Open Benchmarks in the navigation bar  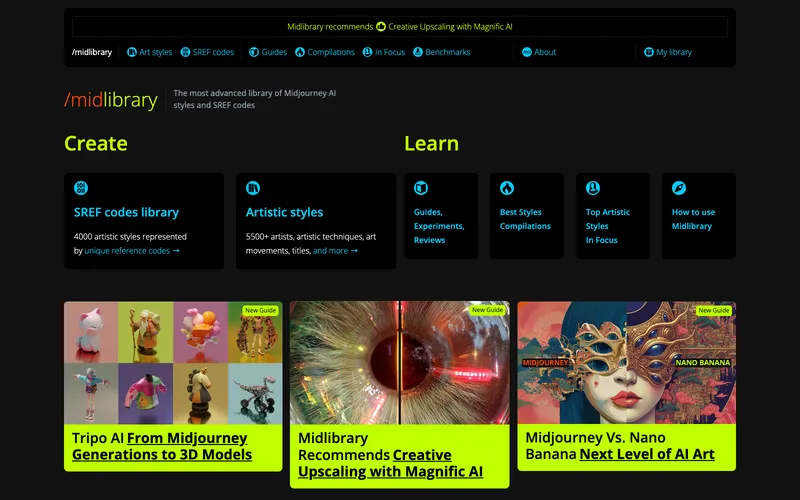click(441, 52)
